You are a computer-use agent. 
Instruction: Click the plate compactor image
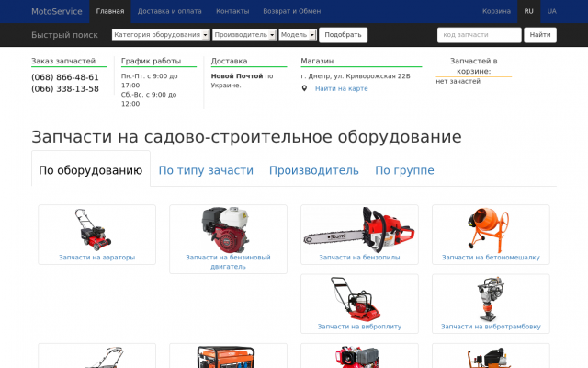point(356,299)
